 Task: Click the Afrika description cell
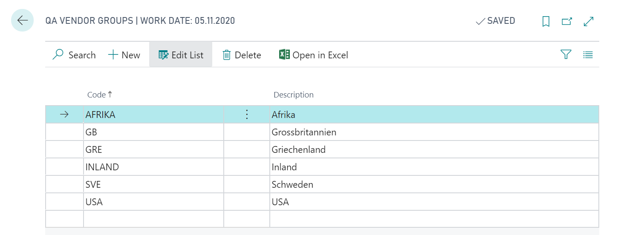[434, 115]
